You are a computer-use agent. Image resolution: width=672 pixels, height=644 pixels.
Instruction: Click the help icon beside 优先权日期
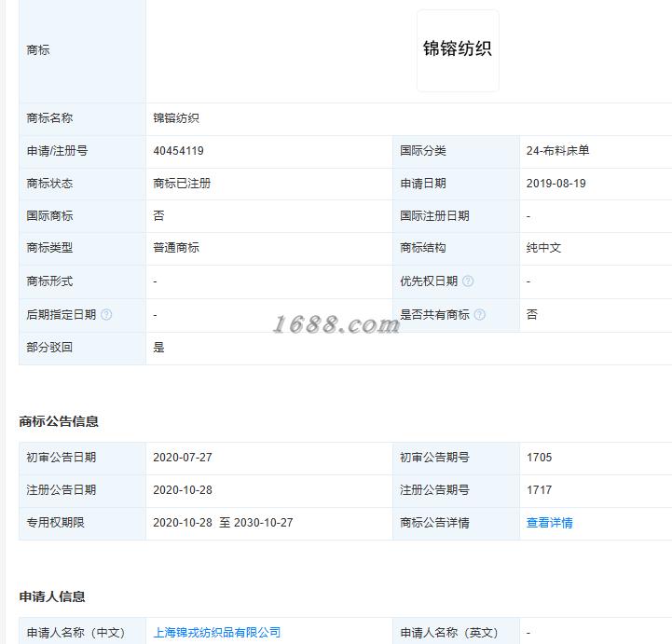point(468,281)
